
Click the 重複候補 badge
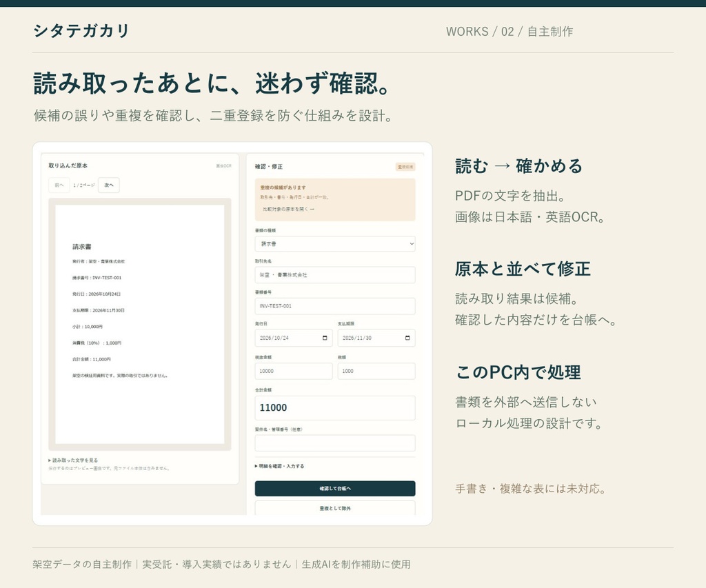pyautogui.click(x=405, y=167)
